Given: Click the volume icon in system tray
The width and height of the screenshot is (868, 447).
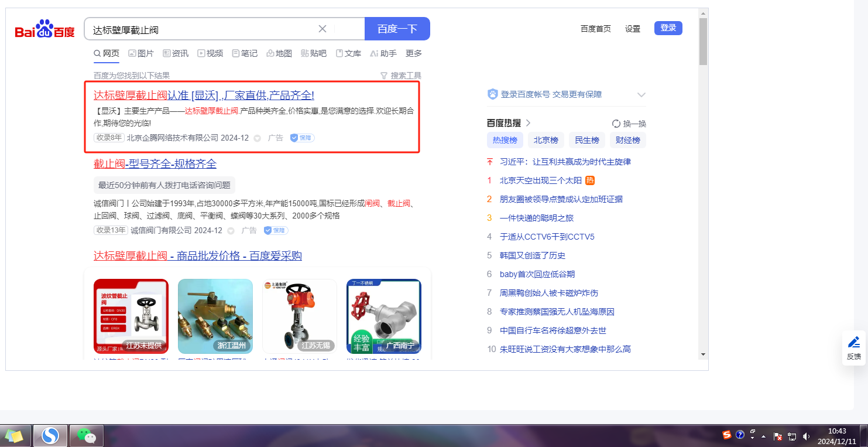Looking at the screenshot, I should tap(806, 436).
